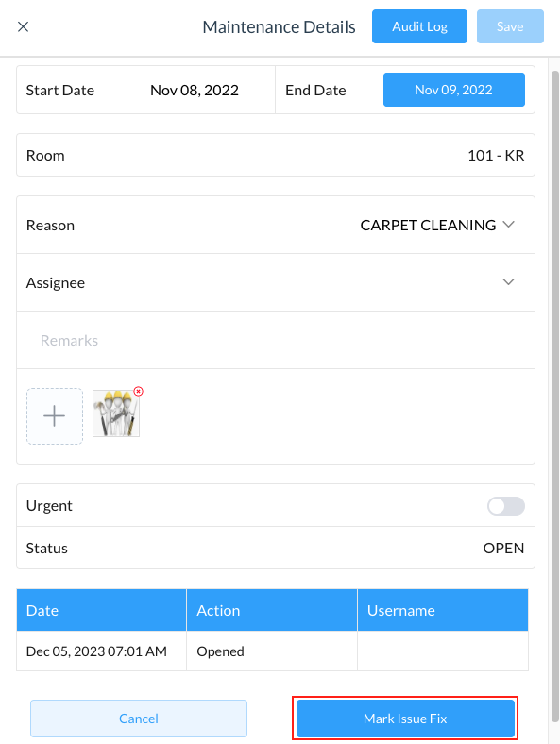Select CARPET CLEANING reason value

click(428, 225)
